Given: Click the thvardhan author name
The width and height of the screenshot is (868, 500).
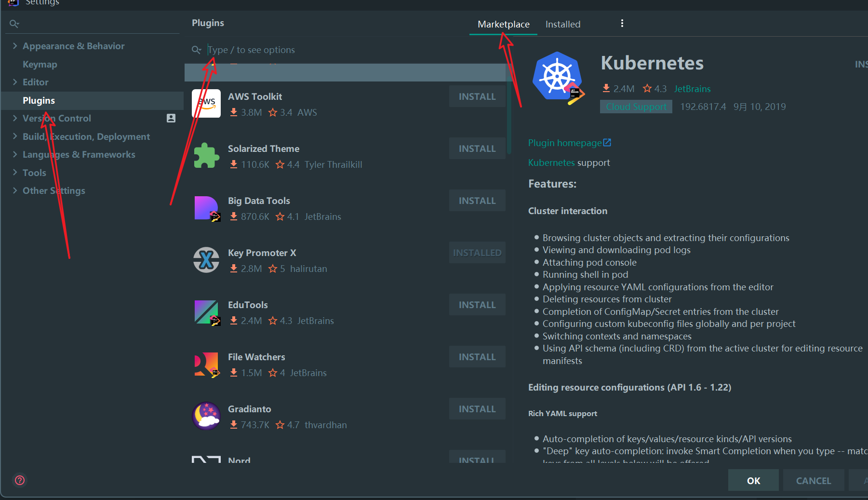Looking at the screenshot, I should pos(326,425).
